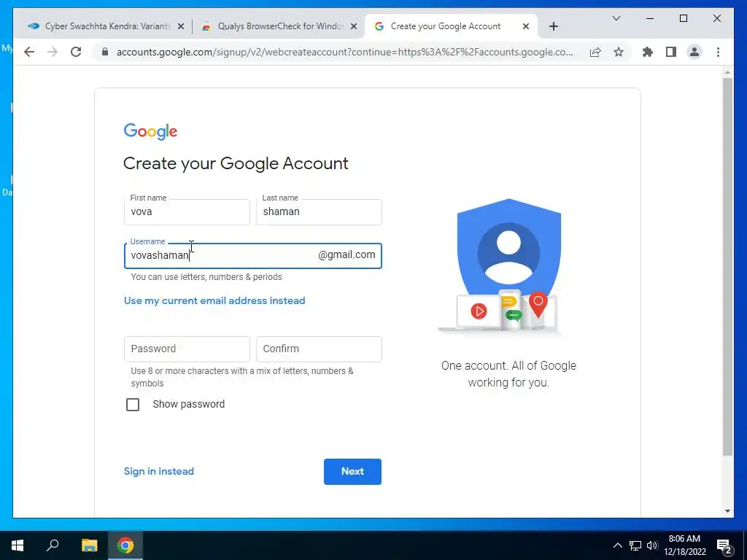Click the Last name field
The image size is (747, 560).
[319, 212]
